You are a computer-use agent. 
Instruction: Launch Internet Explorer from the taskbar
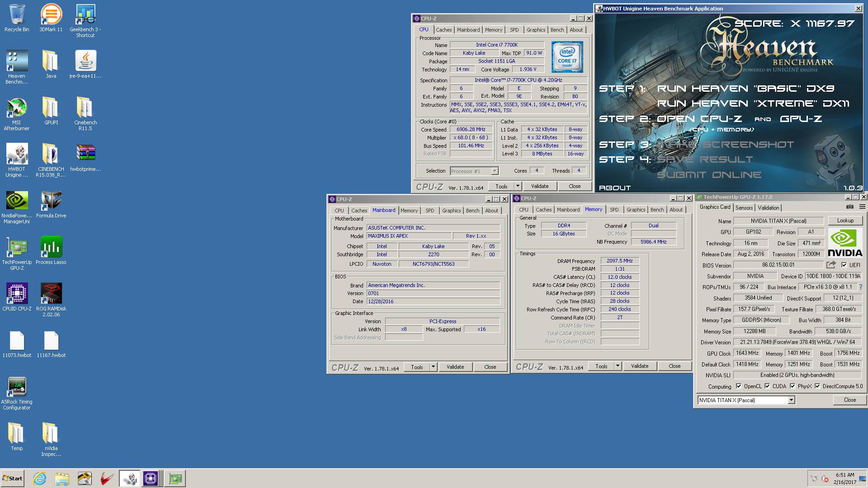pos(40,479)
